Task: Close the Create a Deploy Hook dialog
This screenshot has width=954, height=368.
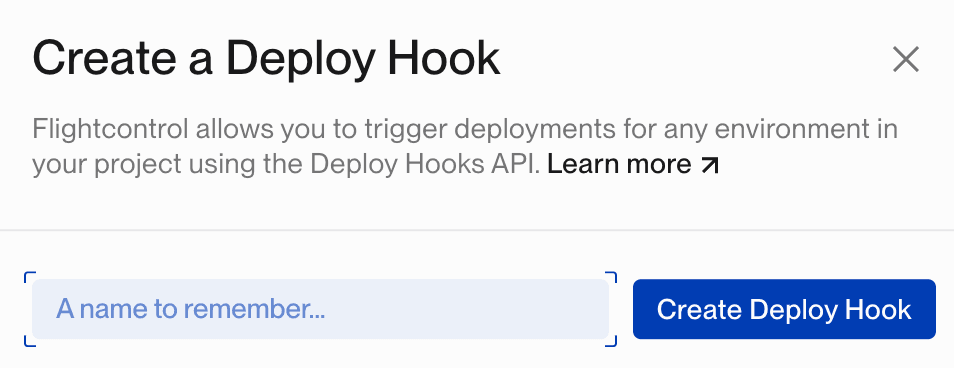Action: coord(905,60)
